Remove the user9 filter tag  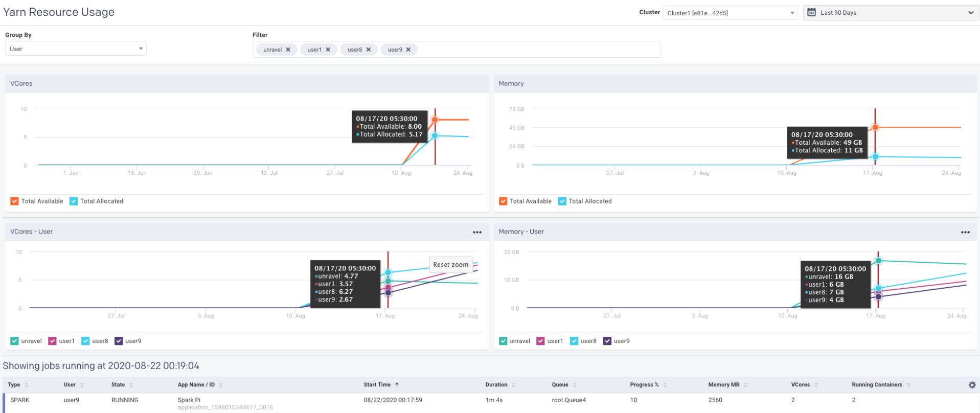pos(408,50)
